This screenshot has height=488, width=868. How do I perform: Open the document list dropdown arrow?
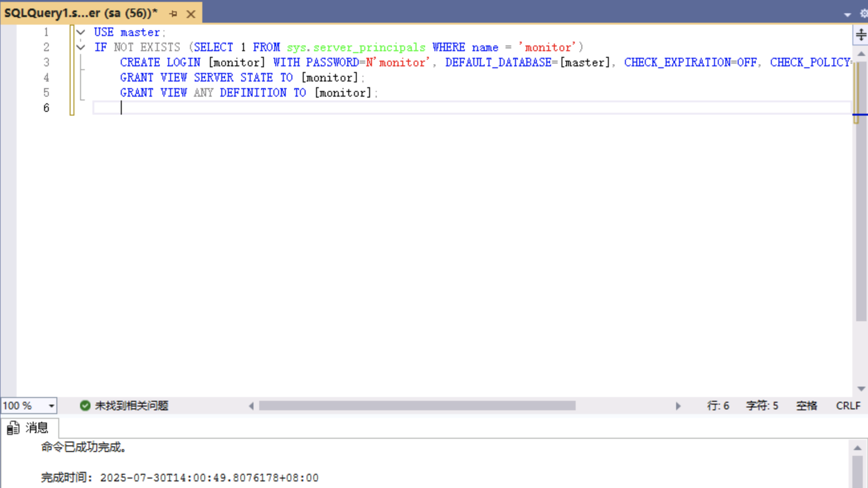coord(847,15)
